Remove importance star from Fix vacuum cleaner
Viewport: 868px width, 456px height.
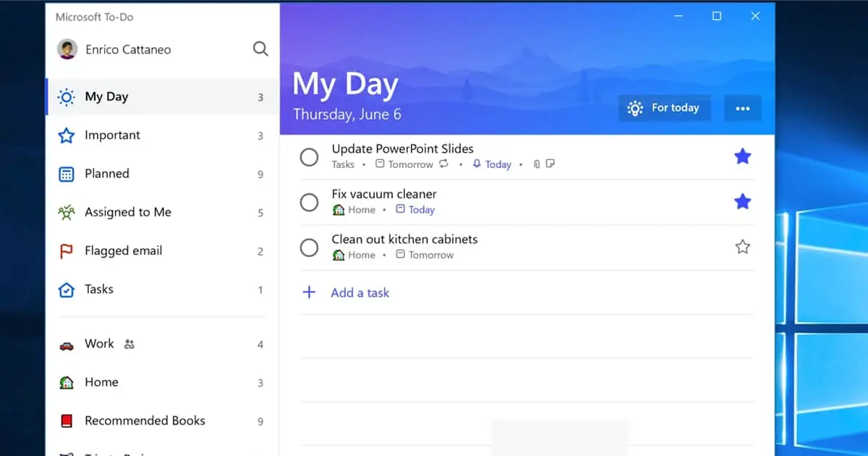point(742,202)
